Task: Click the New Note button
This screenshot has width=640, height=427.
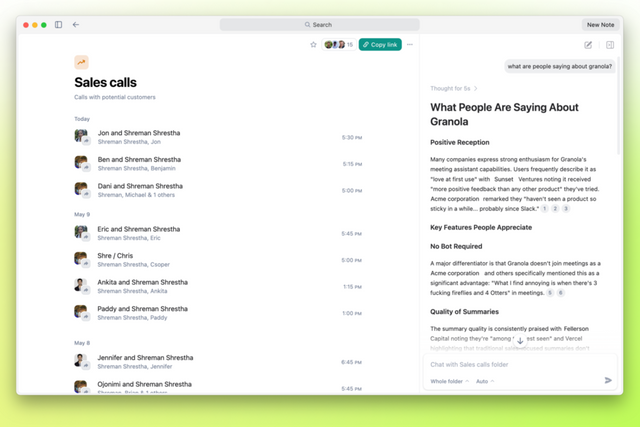Action: (x=600, y=25)
